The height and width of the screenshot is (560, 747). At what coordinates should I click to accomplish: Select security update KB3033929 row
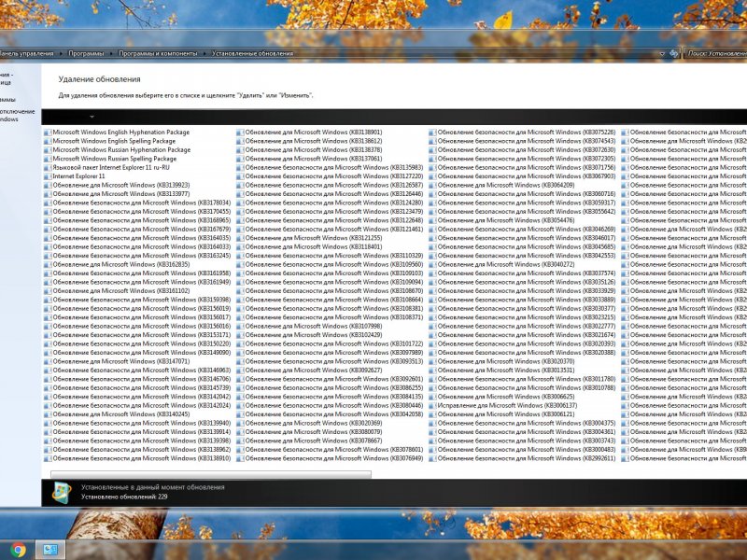point(522,291)
